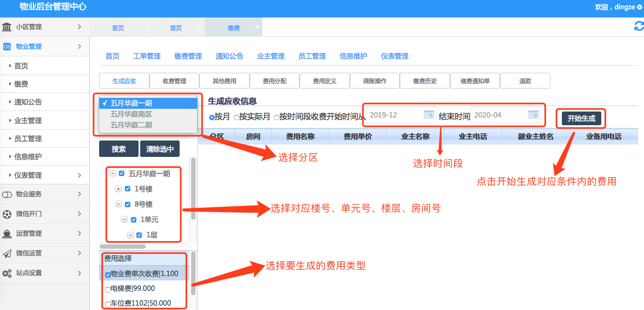Switch to the 退款 sub-tab
Screen dimensions: 644x310
click(x=525, y=81)
